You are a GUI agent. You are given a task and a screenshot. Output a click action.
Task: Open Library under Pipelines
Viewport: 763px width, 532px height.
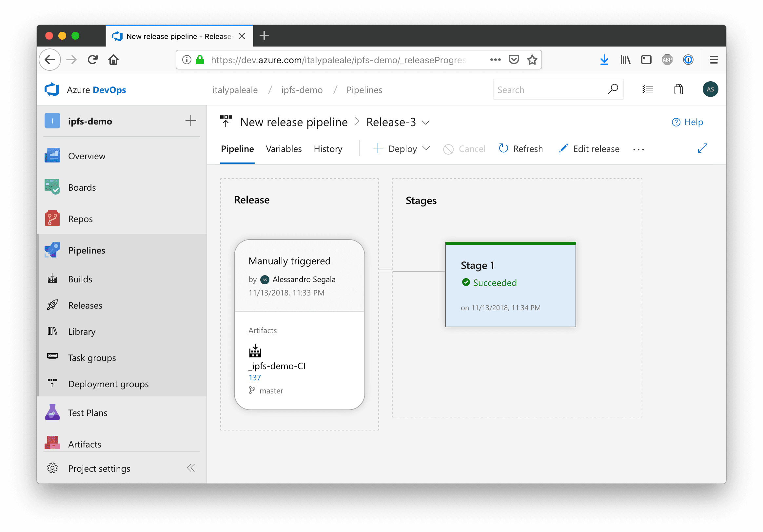[122, 332]
